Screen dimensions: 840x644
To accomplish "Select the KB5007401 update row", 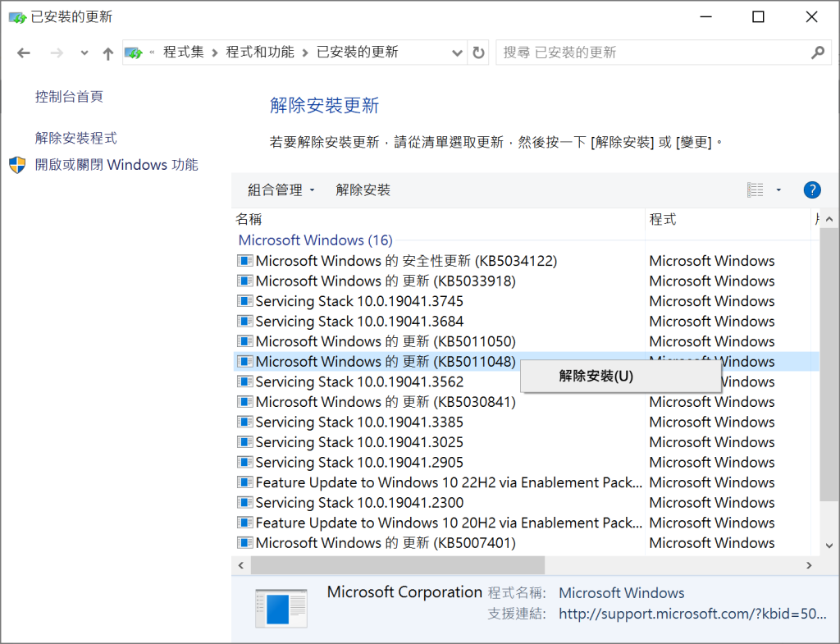I will (x=527, y=543).
